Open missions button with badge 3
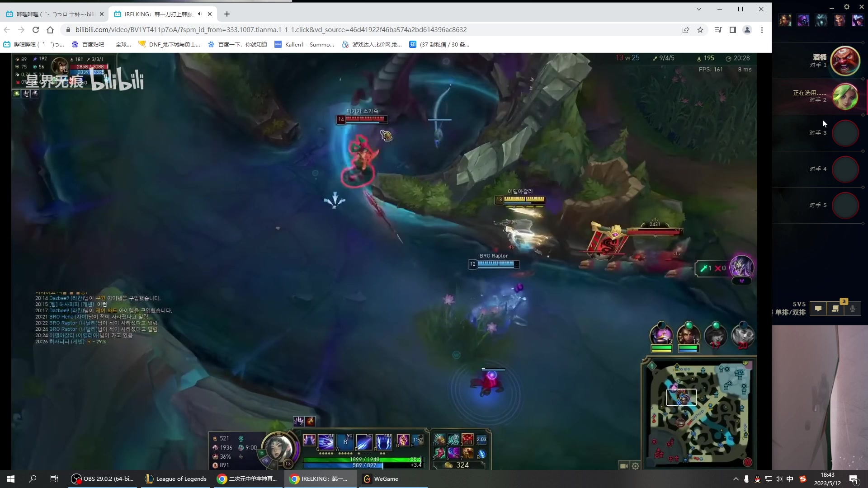This screenshot has height=488, width=868. pyautogui.click(x=835, y=309)
